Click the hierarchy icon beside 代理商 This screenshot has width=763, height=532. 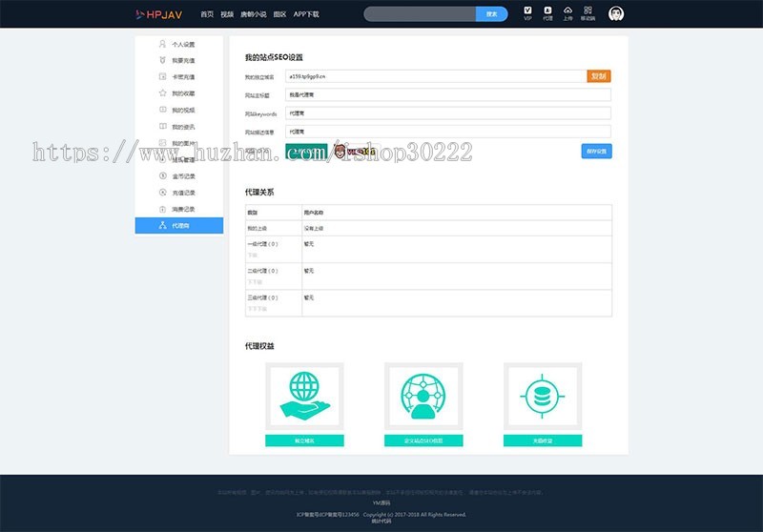(162, 225)
